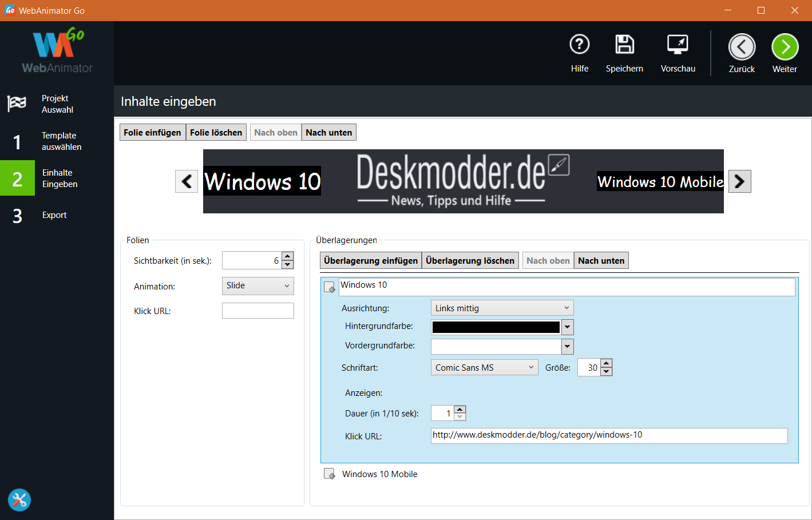Increase Dauer value with the up arrow
Screen dimensions: 812x520
[460, 409]
